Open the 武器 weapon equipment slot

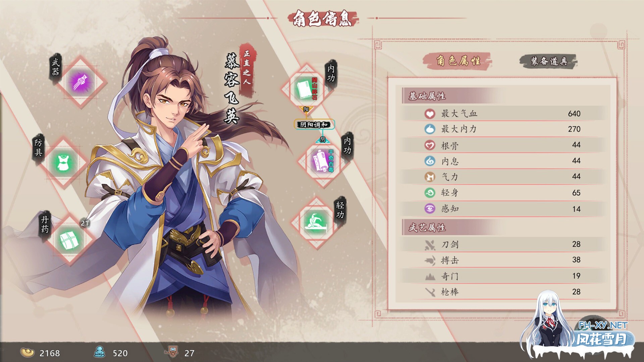point(80,82)
